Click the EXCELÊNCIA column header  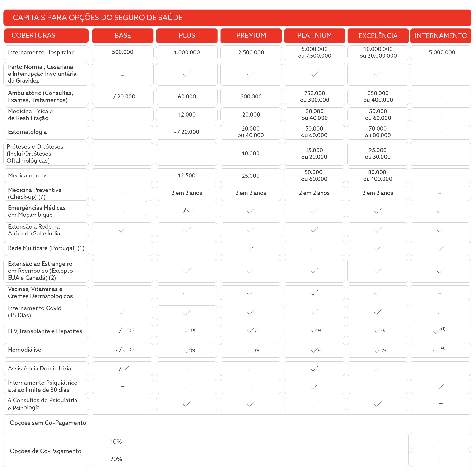point(378,36)
